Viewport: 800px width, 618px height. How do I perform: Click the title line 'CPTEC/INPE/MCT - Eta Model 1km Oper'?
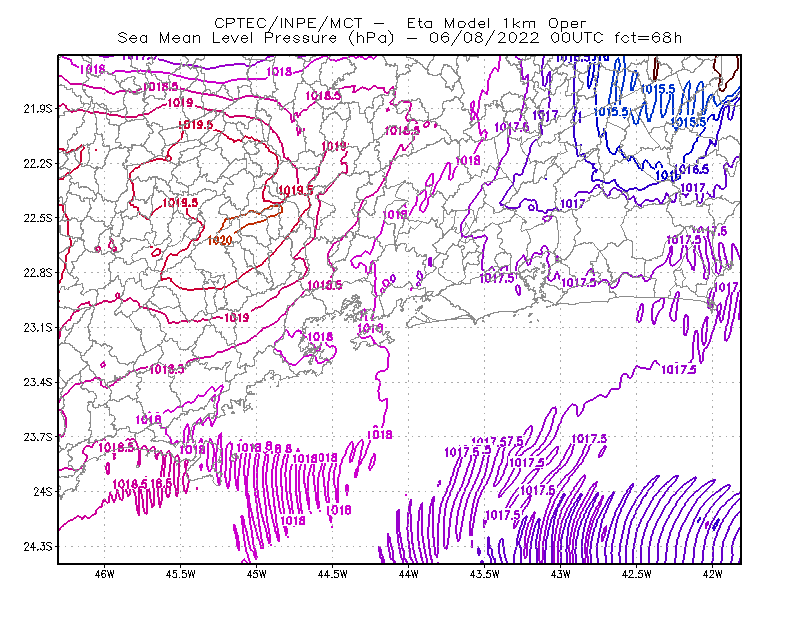(400, 23)
